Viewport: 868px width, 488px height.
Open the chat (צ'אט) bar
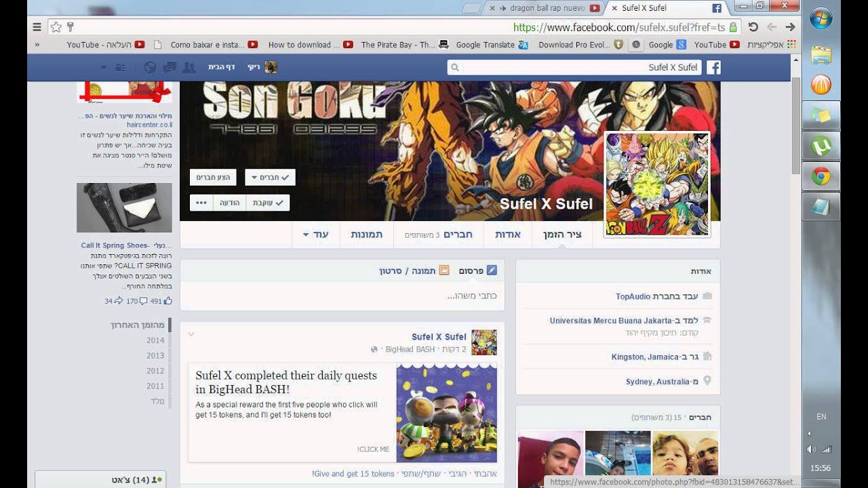click(100, 480)
